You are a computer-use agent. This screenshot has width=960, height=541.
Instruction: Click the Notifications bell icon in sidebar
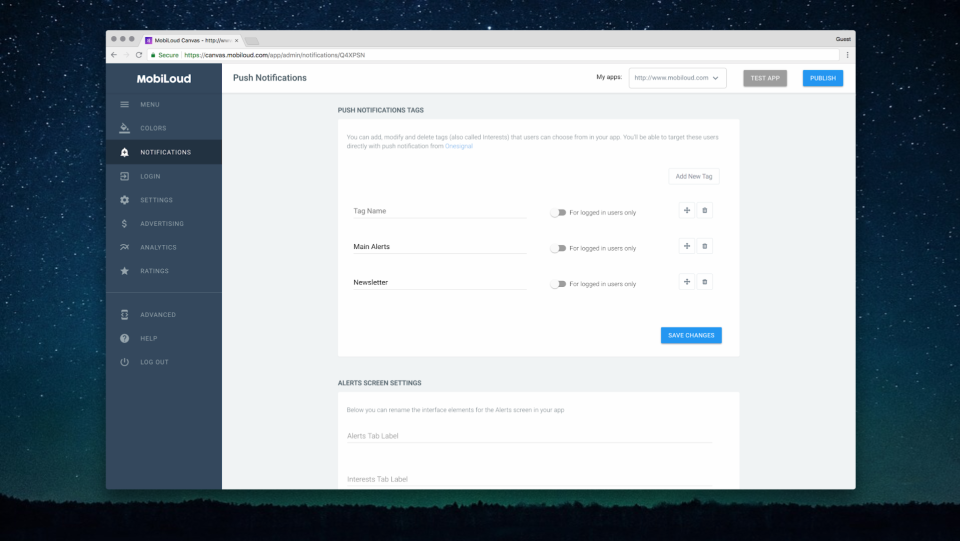click(124, 152)
